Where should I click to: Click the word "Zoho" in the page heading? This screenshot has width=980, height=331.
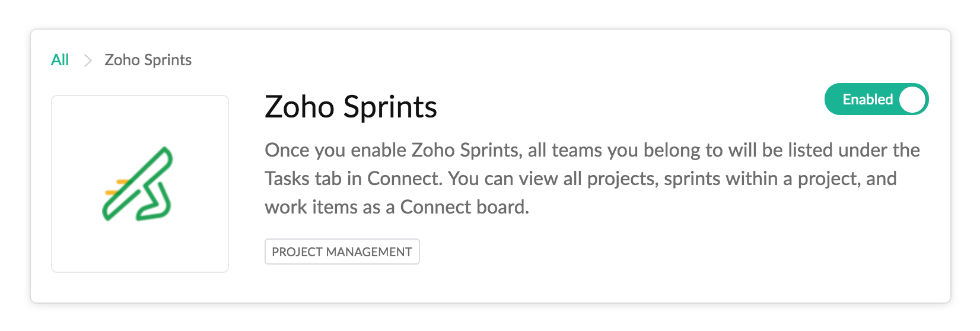coord(300,107)
